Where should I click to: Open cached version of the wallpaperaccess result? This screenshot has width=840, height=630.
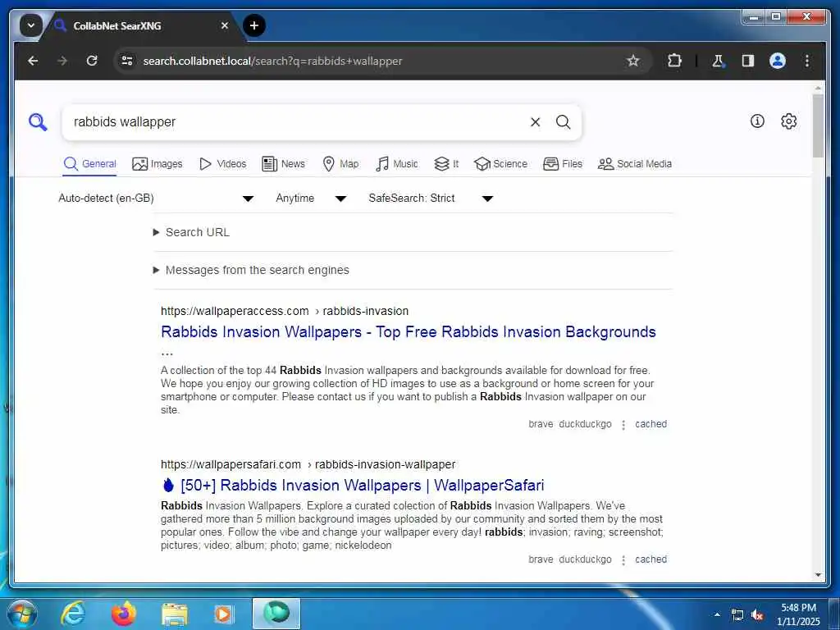(651, 424)
